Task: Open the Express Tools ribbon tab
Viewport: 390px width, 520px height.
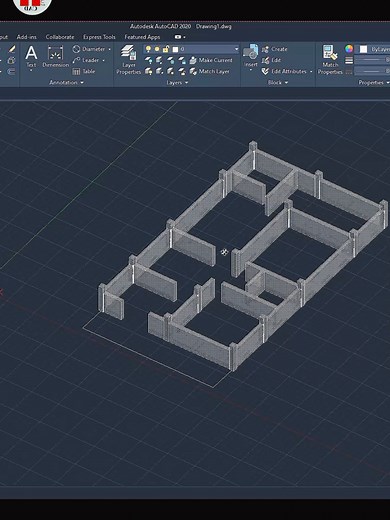Action: (99, 37)
